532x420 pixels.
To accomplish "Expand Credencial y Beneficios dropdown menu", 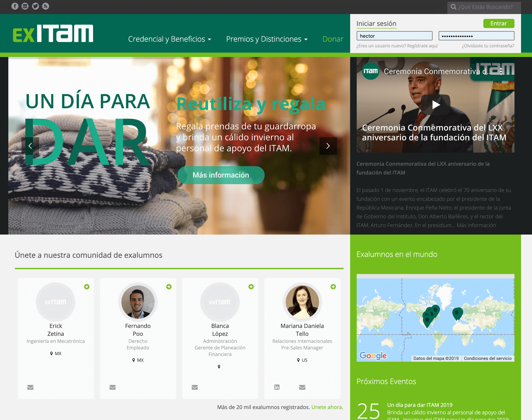I will pos(170,39).
